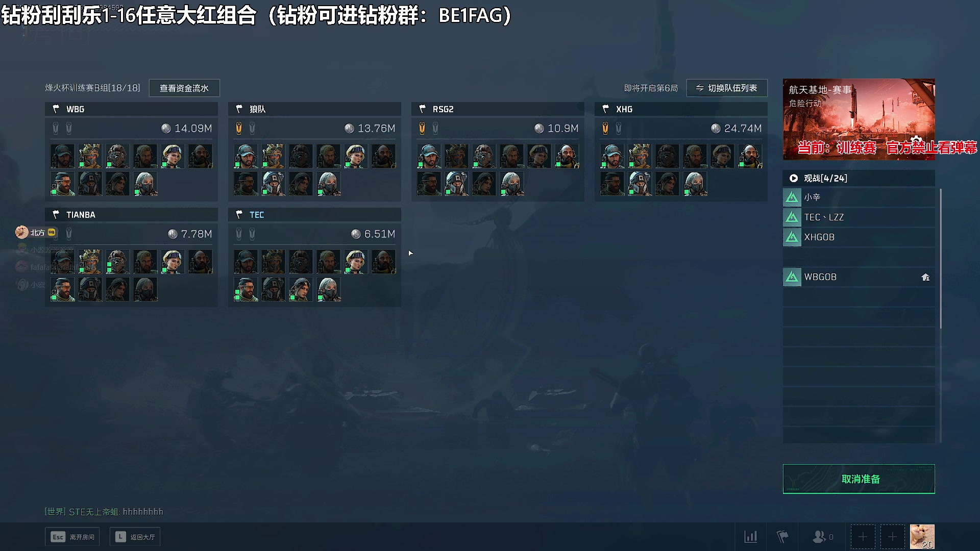This screenshot has height=551, width=980.
Task: Select XHGOB in spectator list
Action: [859, 237]
